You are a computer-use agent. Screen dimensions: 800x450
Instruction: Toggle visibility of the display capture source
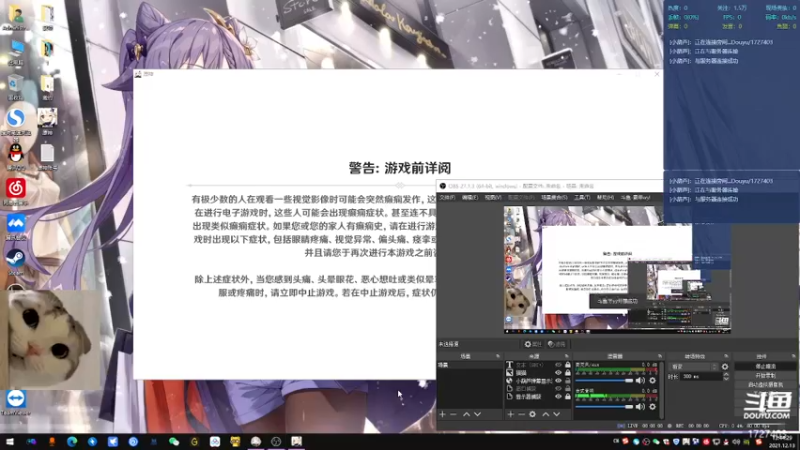click(558, 396)
